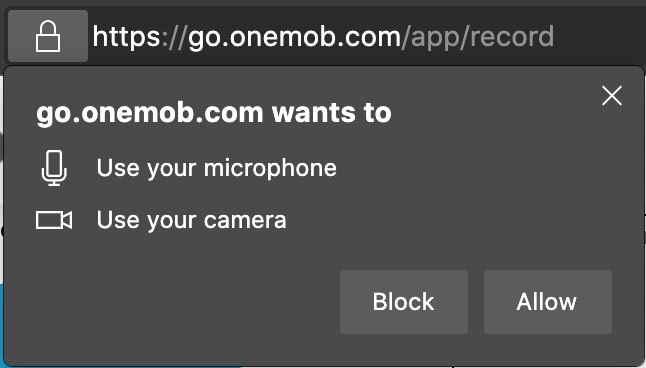646x368 pixels.
Task: Click the word "camera" in the prompt
Action: (245, 220)
